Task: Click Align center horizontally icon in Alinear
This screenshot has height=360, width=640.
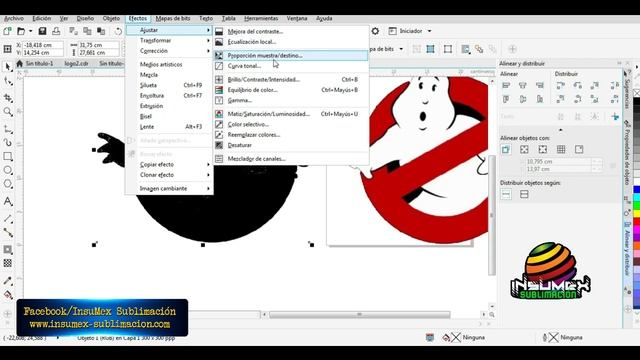Action: (523, 85)
